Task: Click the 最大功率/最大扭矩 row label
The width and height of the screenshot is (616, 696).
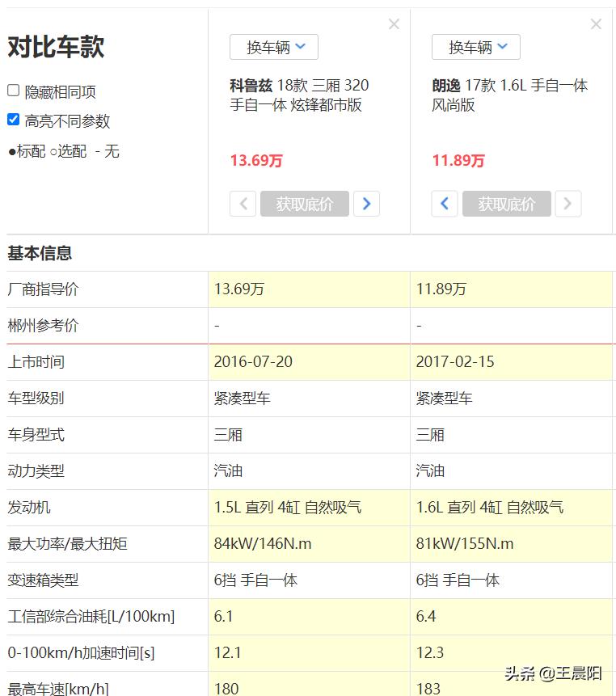Action: [67, 544]
